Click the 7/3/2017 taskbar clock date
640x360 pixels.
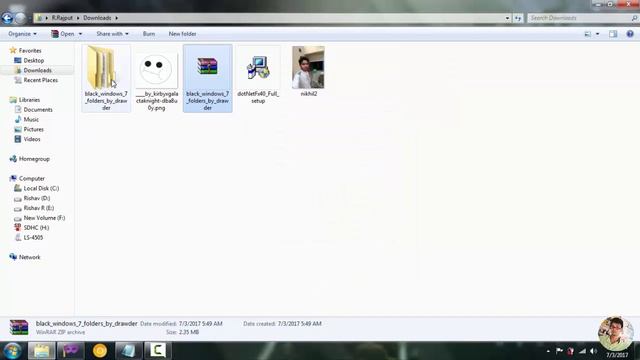click(x=617, y=355)
